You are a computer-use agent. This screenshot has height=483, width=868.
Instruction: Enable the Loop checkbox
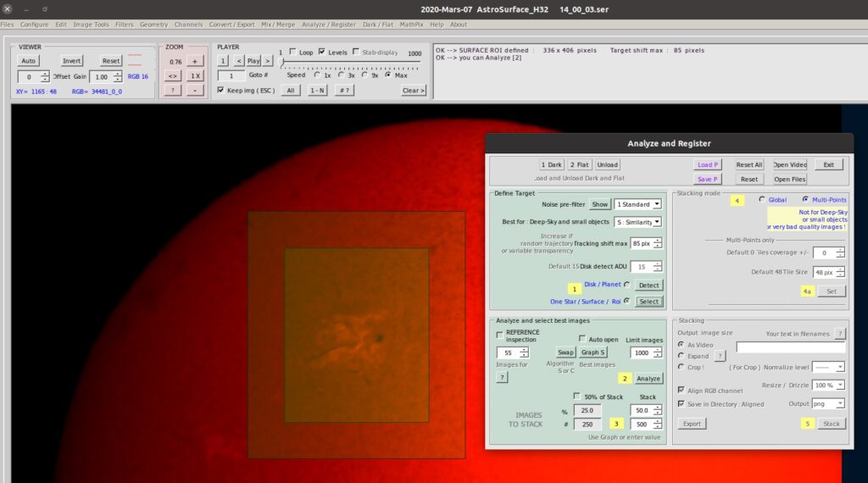(x=293, y=52)
